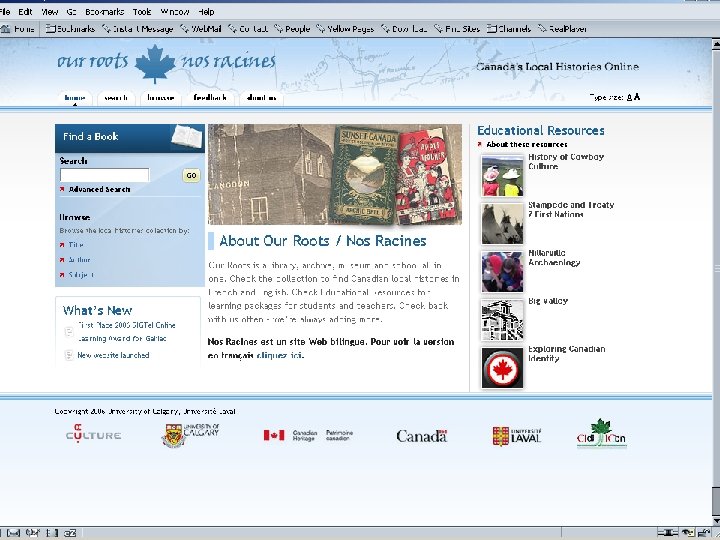Click the RealPlayer toolbar shortcut
The image size is (720, 540).
562,29
